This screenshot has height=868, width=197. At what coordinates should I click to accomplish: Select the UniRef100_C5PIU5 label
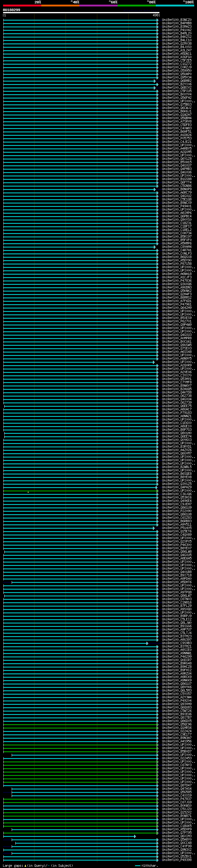coord(176,91)
